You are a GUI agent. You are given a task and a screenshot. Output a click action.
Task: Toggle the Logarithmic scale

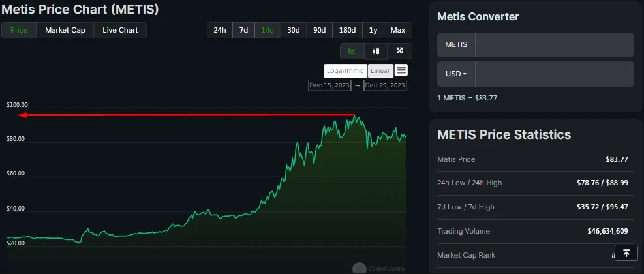point(345,71)
